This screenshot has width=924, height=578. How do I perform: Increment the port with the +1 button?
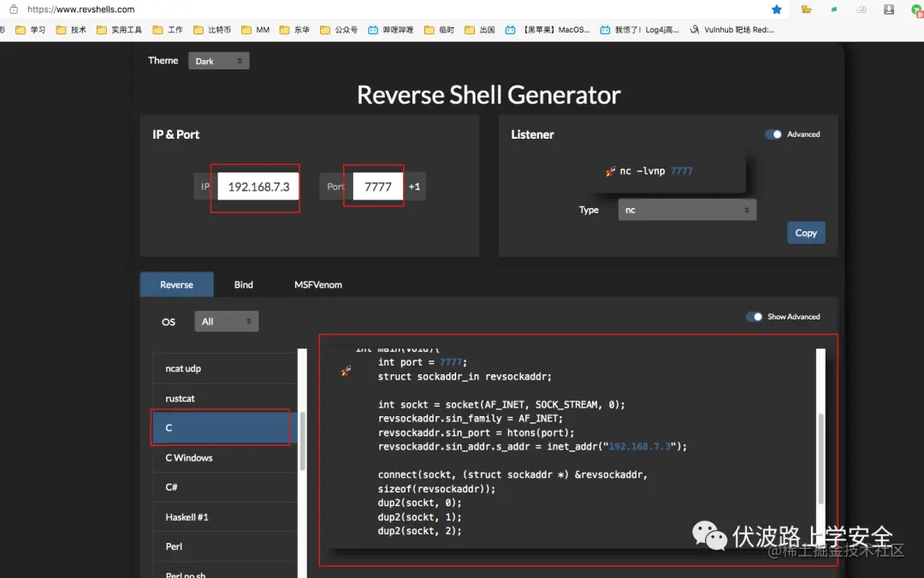point(414,187)
